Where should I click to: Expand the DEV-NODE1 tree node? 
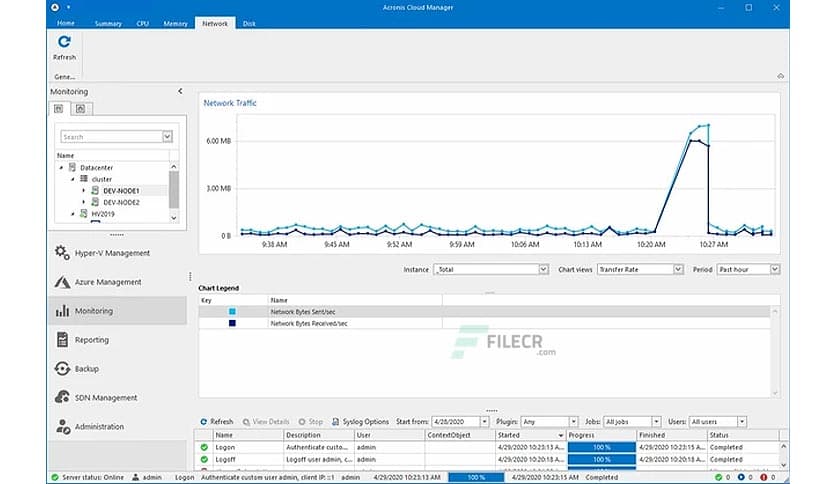pyautogui.click(x=84, y=190)
